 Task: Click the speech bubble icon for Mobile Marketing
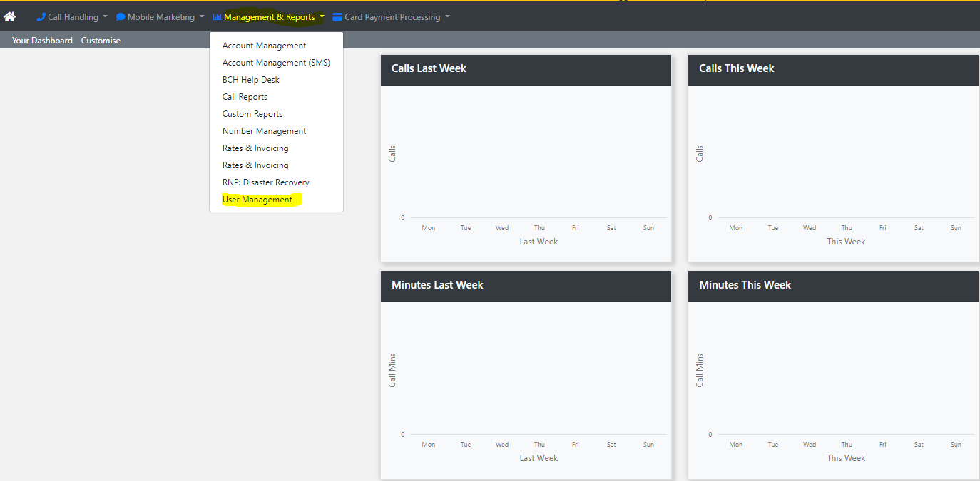[x=121, y=17]
